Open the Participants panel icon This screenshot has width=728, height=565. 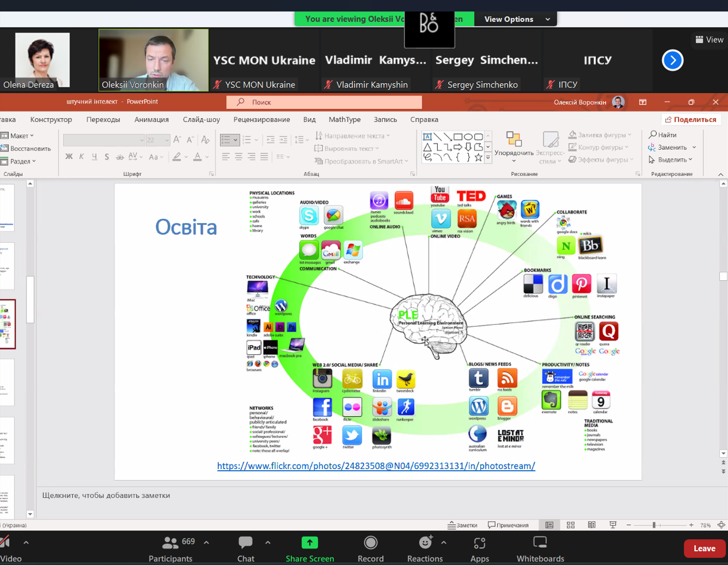(170, 543)
